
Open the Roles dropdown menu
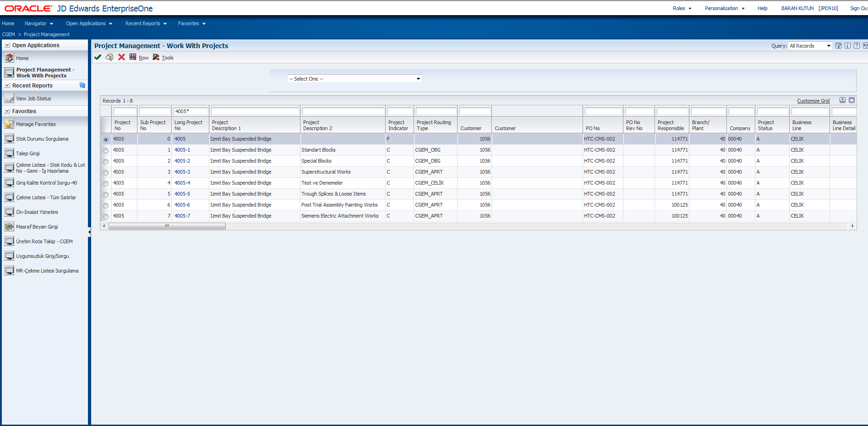point(682,8)
